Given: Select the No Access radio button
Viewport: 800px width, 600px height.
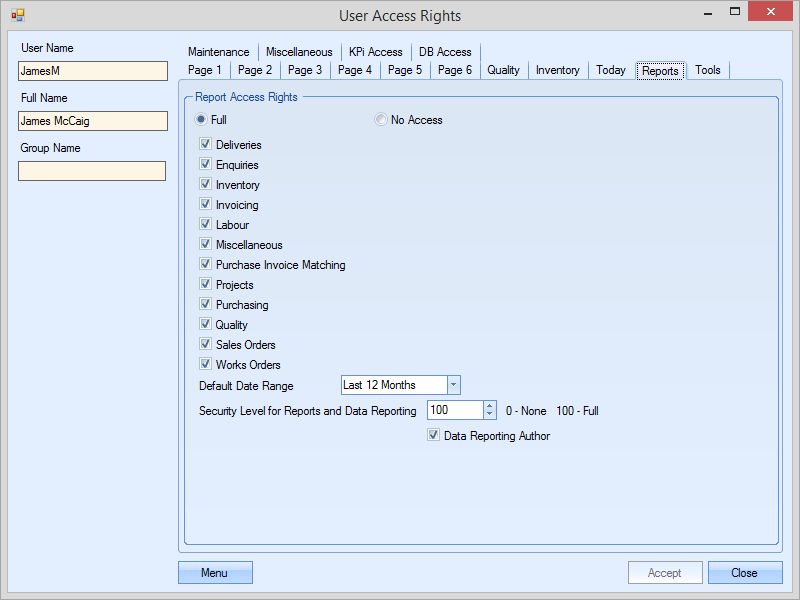Looking at the screenshot, I should 381,120.
